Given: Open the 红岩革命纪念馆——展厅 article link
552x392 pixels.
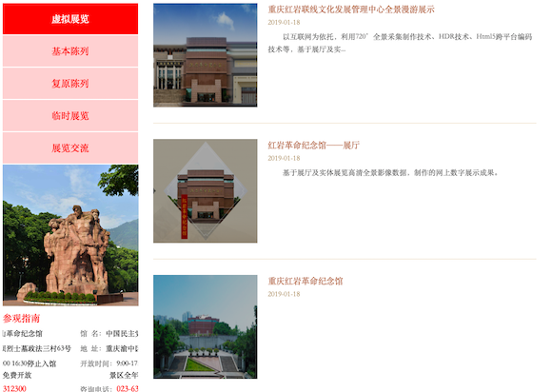Looking at the screenshot, I should click(313, 146).
